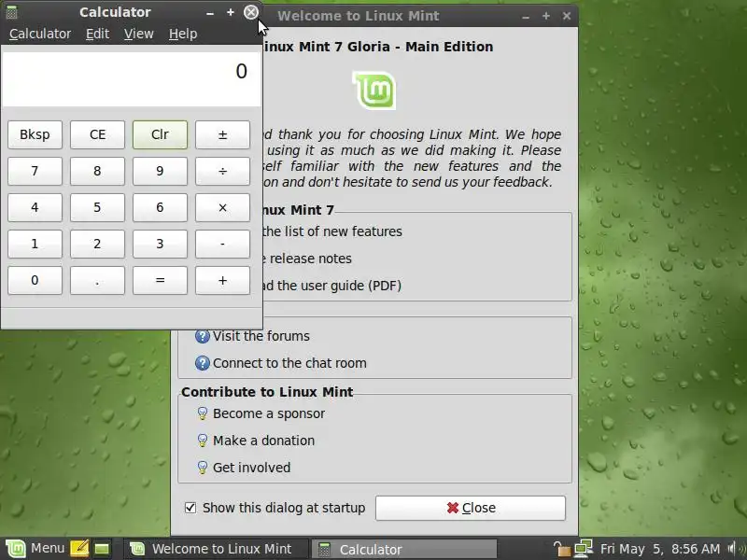747x560 pixels.
Task: Open the View menu
Action: [x=138, y=34]
